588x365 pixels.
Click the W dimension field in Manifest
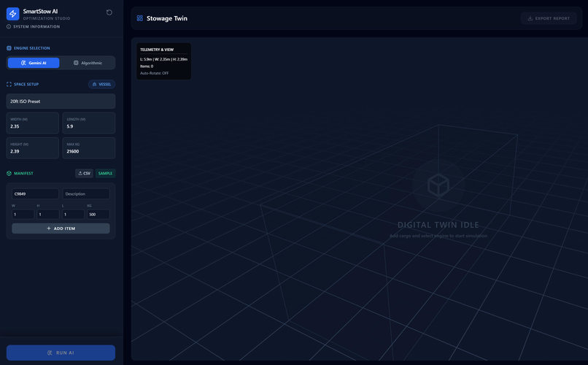pyautogui.click(x=23, y=214)
